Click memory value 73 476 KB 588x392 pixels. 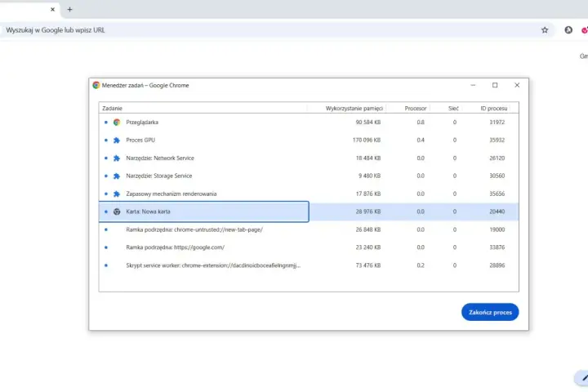[x=367, y=265]
